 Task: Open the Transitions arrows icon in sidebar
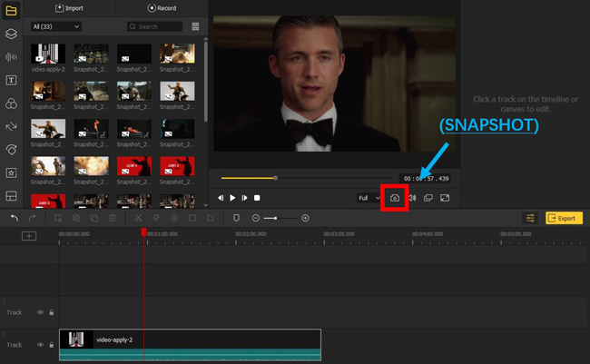11,126
